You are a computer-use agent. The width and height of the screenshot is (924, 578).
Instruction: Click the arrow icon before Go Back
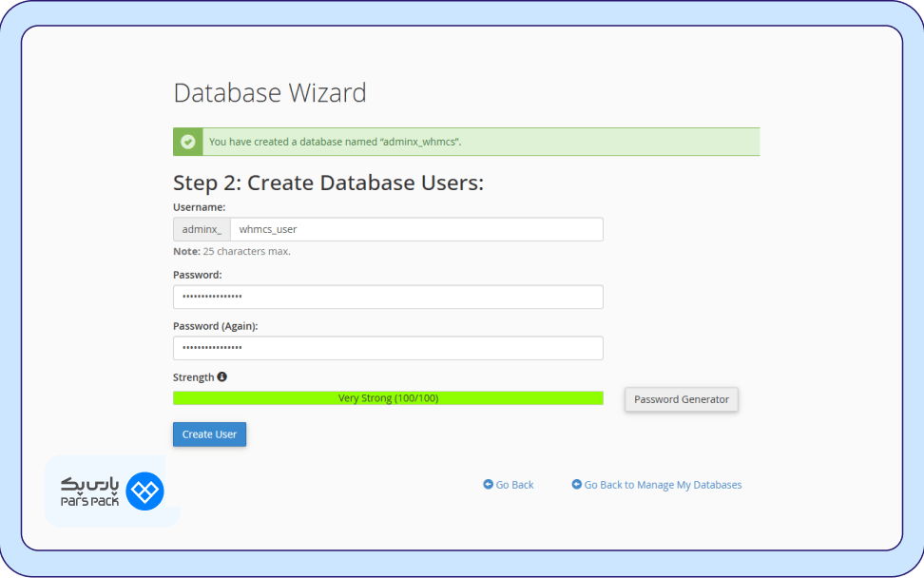[487, 485]
